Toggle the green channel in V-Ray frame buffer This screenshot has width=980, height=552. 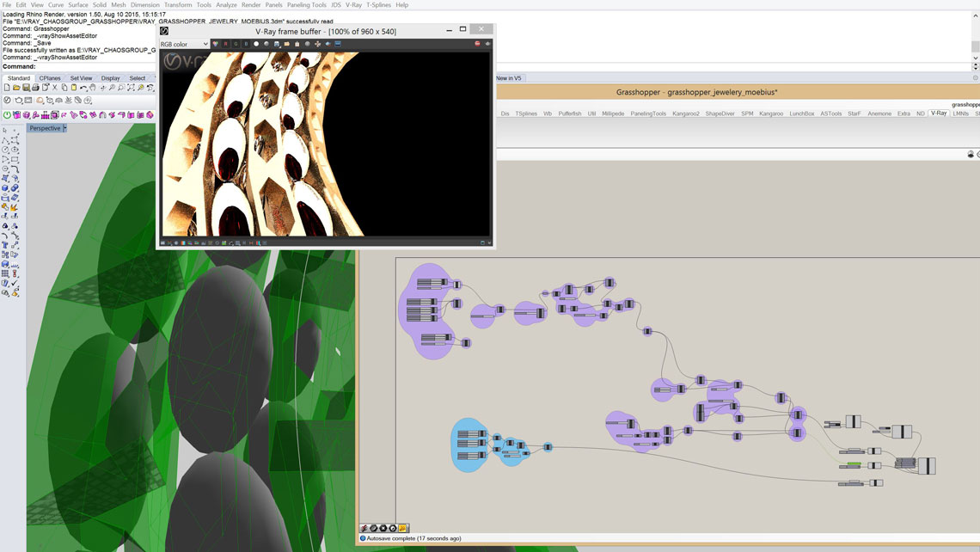pyautogui.click(x=236, y=44)
